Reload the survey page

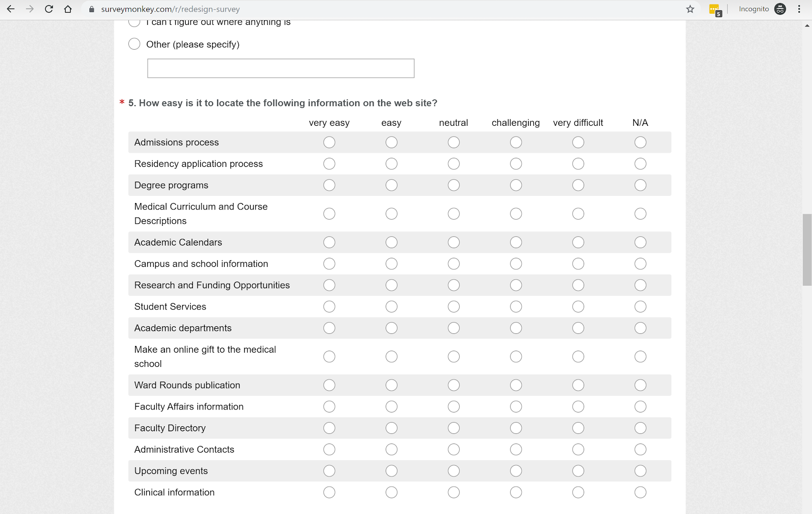click(49, 9)
